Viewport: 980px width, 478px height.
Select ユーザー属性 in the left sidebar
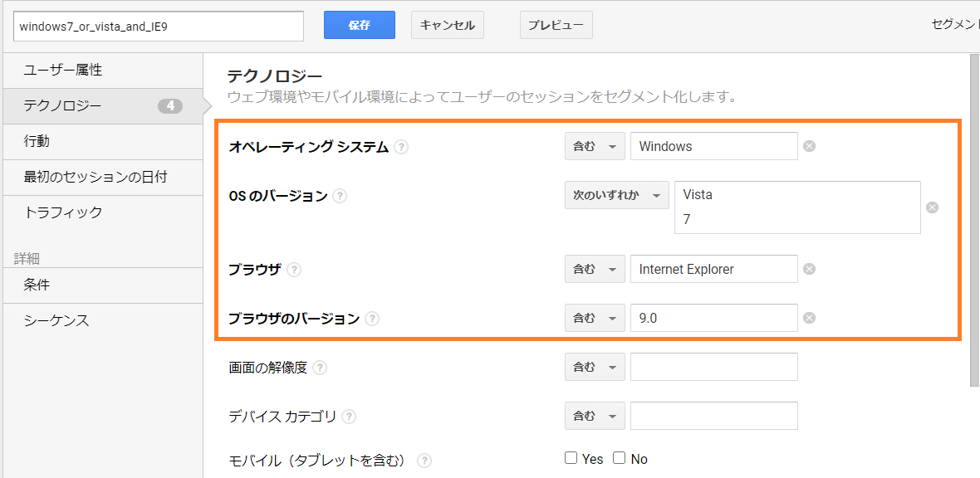63,71
